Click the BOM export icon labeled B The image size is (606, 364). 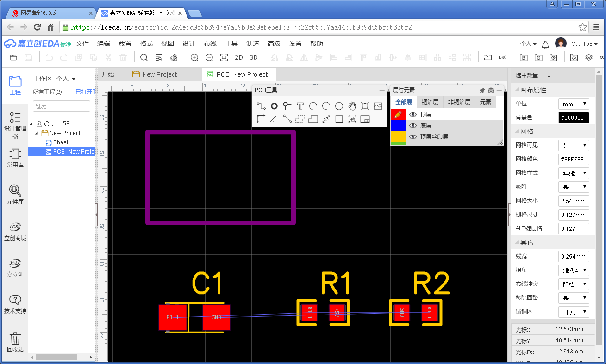(524, 57)
